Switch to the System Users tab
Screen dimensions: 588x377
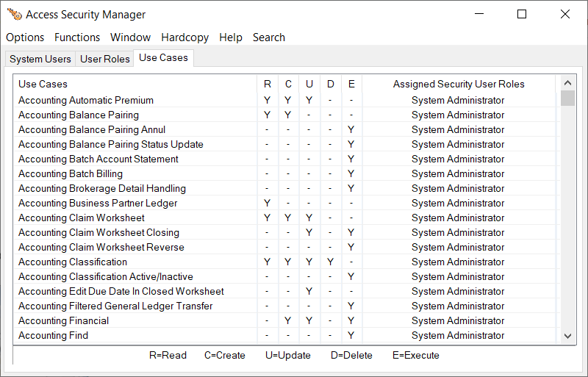[40, 59]
